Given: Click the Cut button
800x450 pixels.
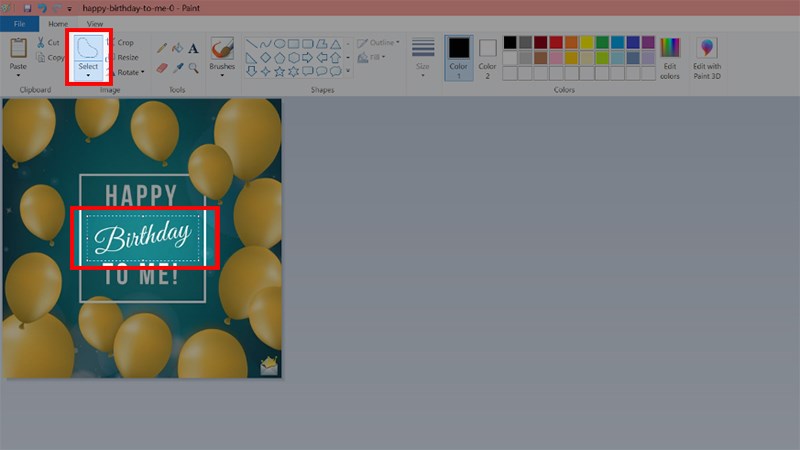Looking at the screenshot, I should click(48, 43).
